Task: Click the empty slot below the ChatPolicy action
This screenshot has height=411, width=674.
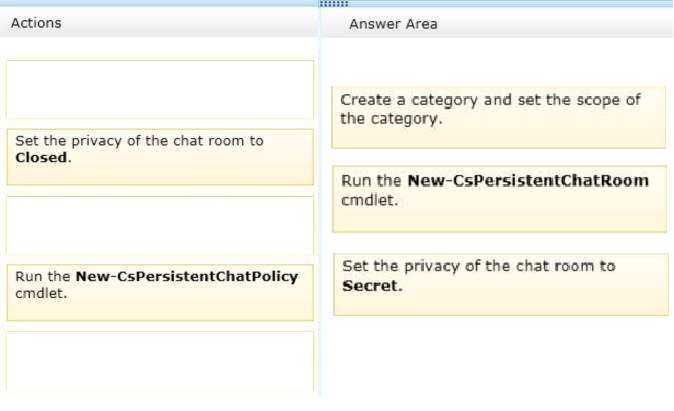Action: pos(160,361)
